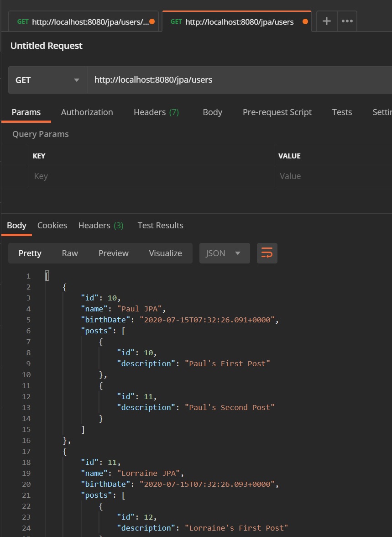Open the Test Results tab
The image size is (392, 537).
point(160,226)
